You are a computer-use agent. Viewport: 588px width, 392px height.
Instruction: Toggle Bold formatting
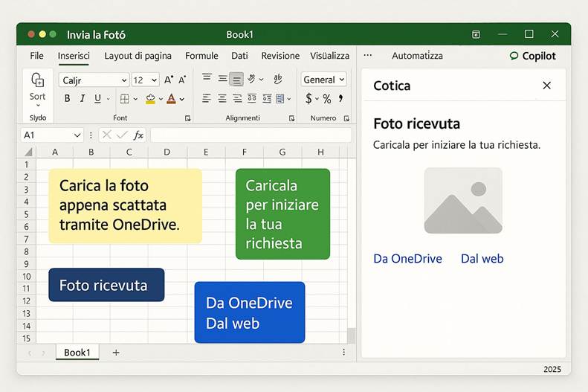[67, 99]
